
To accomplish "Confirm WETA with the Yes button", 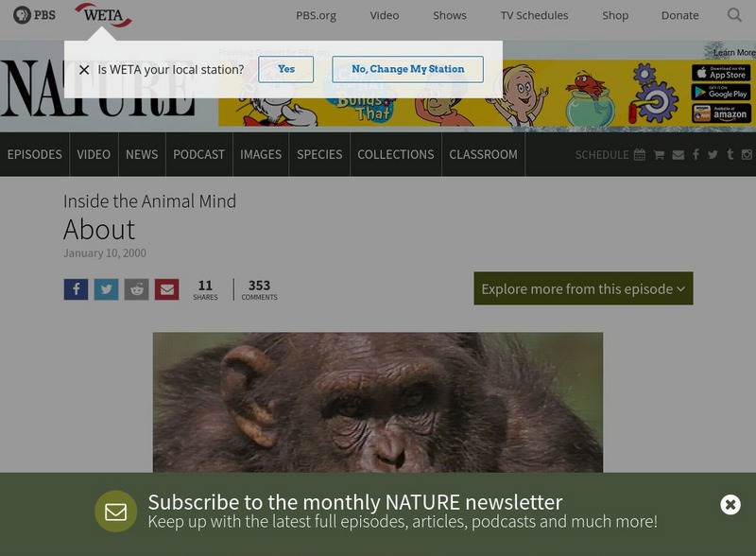I will tap(286, 69).
